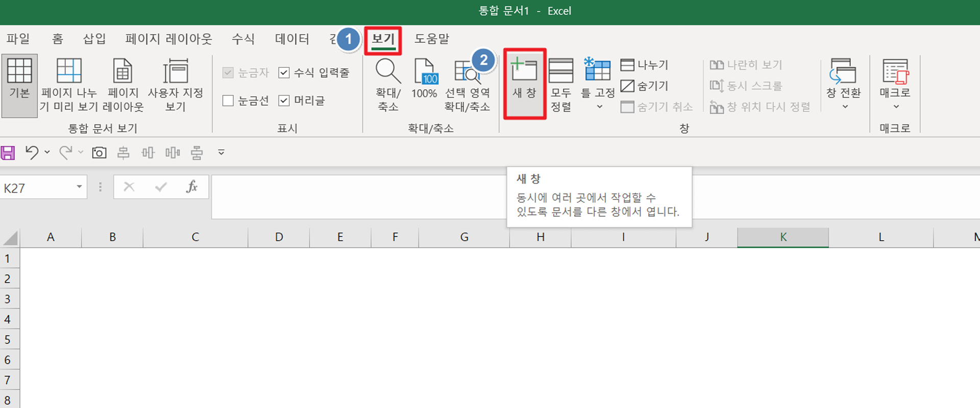Redo the last undone action

pos(65,152)
